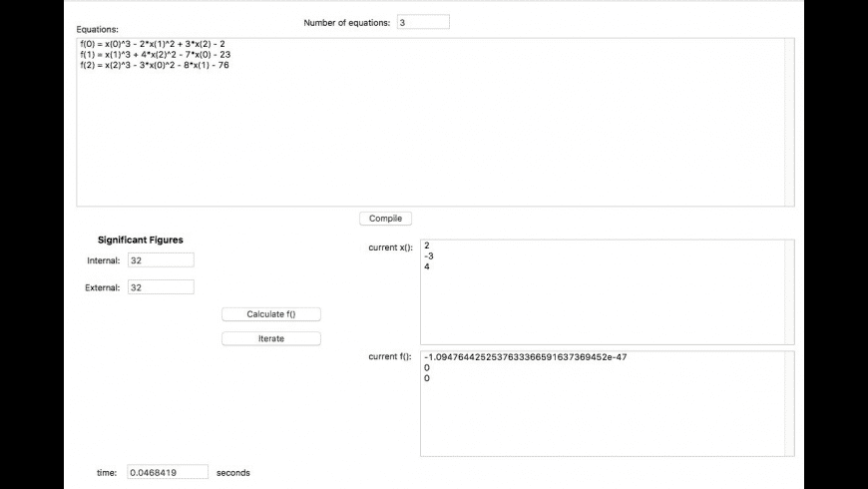Click value 4 in current x() box
This screenshot has width=868, height=489.
[x=427, y=266]
